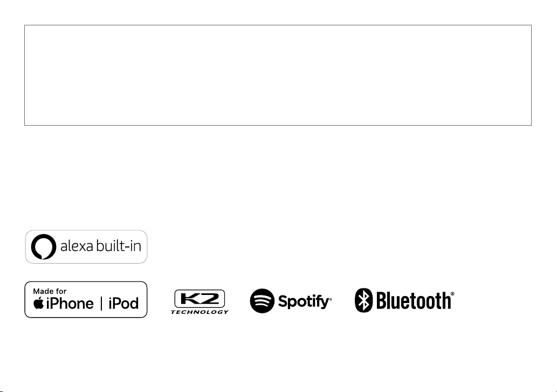Click the Bluetooth rune symbol icon
Screen dimensions: 557x392
click(364, 300)
